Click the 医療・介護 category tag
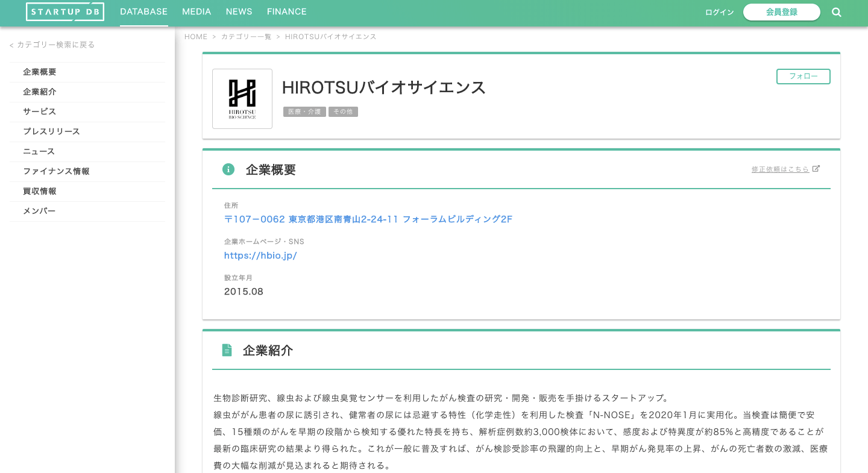Image resolution: width=868 pixels, height=473 pixels. [304, 112]
